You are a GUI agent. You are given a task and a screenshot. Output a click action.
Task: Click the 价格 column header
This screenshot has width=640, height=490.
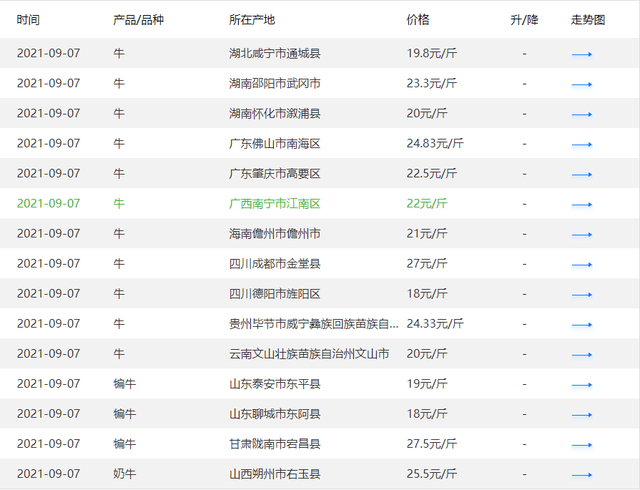418,20
